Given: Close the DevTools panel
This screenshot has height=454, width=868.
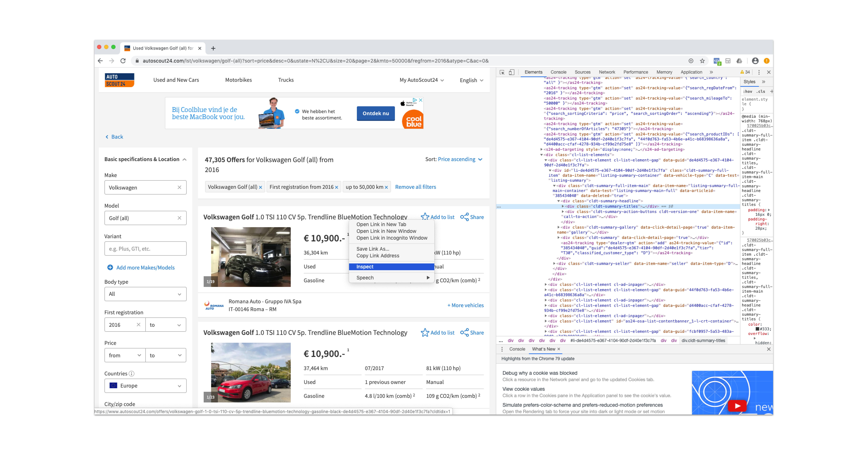Looking at the screenshot, I should pos(769,72).
